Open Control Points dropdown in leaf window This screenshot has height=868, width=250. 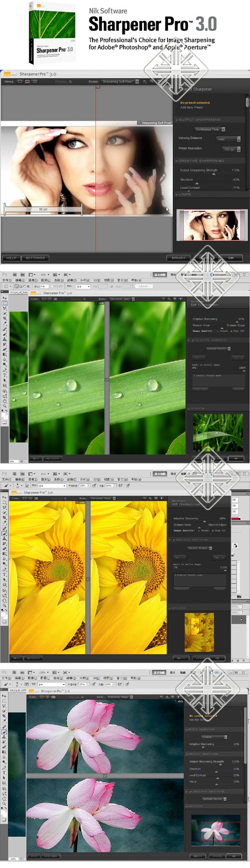click(x=218, y=348)
